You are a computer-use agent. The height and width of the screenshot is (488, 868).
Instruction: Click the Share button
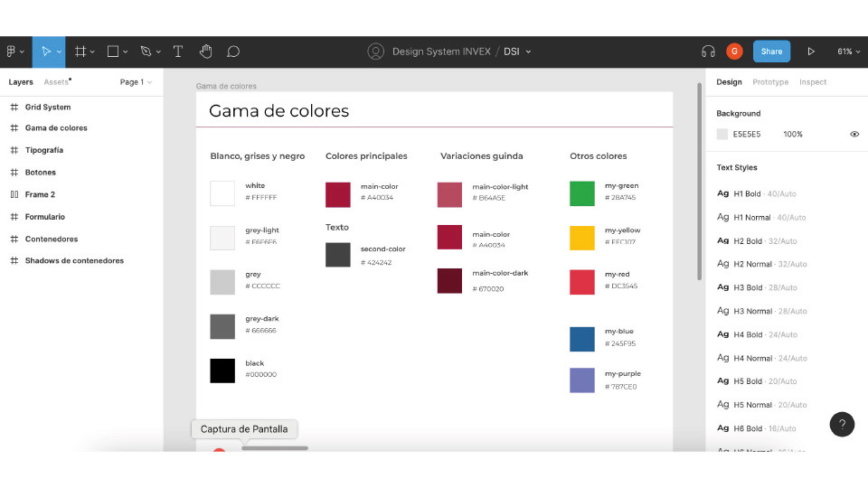(x=771, y=52)
